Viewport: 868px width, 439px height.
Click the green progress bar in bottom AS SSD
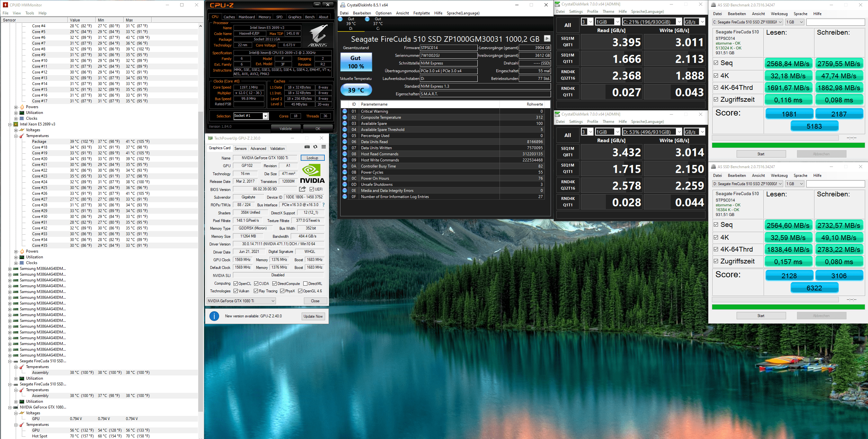pyautogui.click(x=788, y=307)
